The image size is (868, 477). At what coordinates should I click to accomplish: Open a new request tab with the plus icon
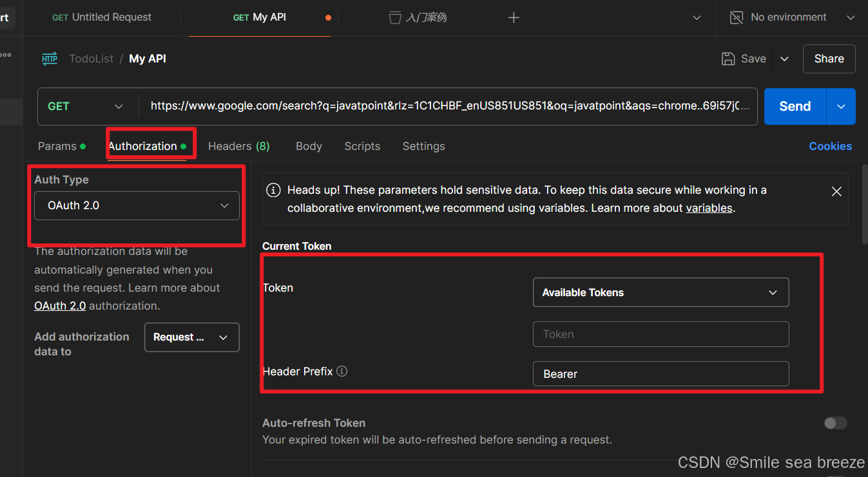(x=514, y=17)
